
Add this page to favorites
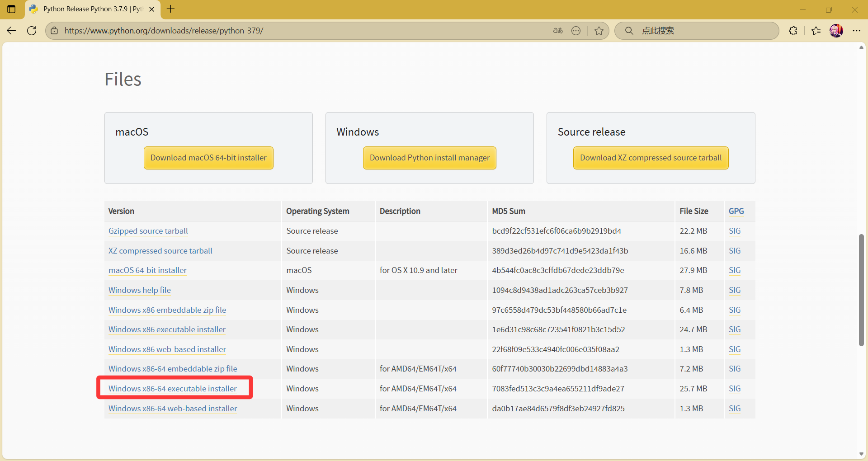pyautogui.click(x=599, y=31)
